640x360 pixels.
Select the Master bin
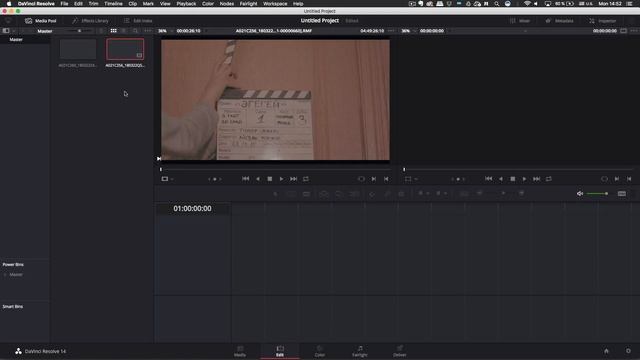coord(16,40)
